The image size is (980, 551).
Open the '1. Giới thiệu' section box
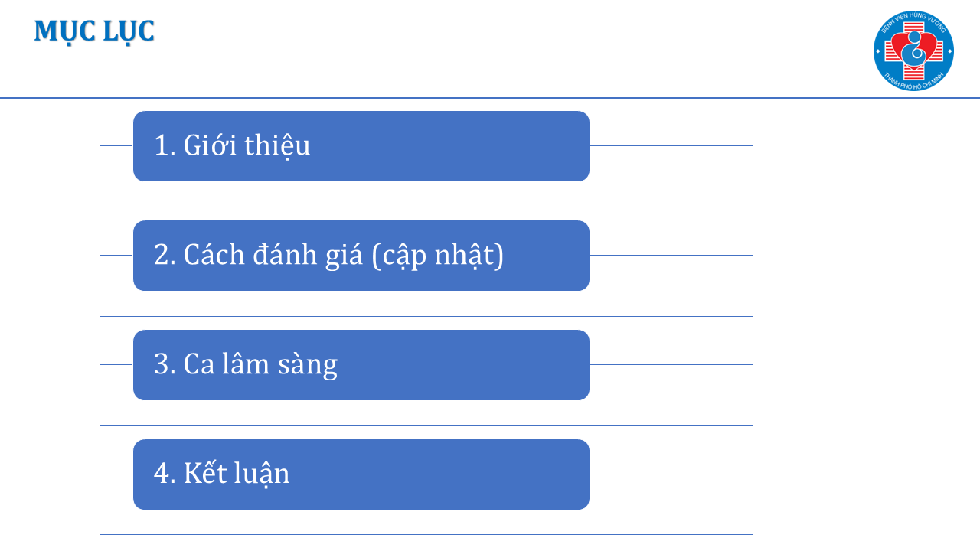[361, 146]
